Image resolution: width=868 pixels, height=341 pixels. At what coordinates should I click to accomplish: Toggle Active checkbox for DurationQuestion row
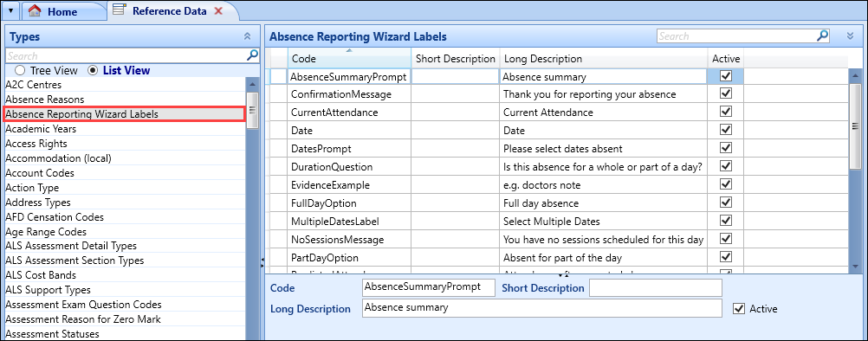point(726,166)
